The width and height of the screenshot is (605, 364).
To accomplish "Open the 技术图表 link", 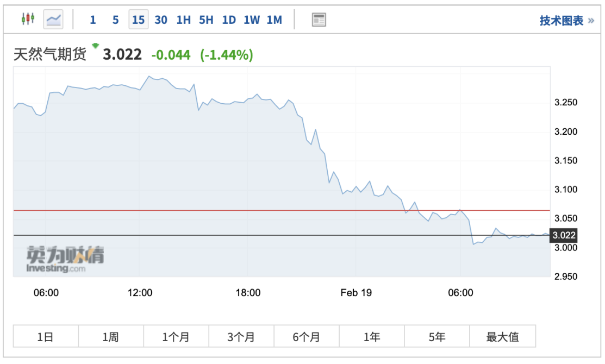I will [566, 21].
